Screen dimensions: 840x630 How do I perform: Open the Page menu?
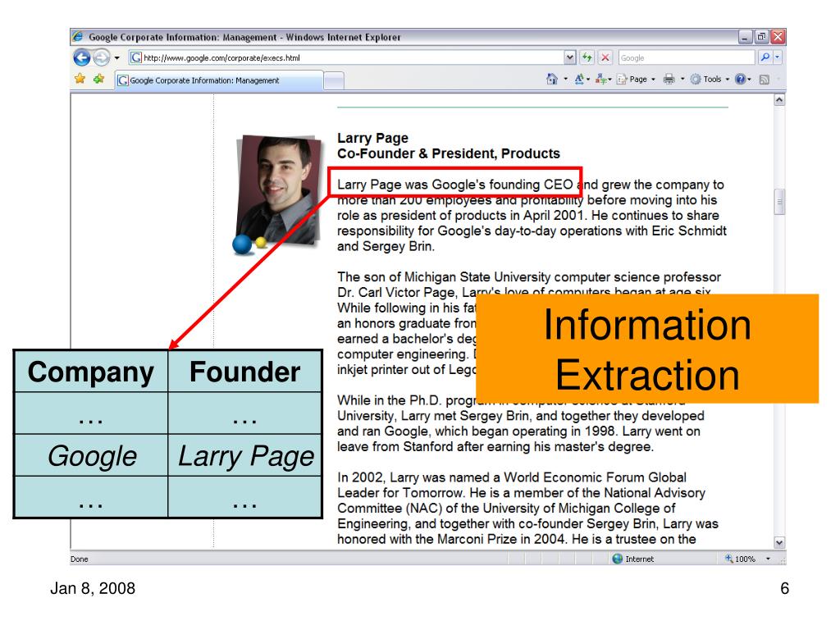636,80
